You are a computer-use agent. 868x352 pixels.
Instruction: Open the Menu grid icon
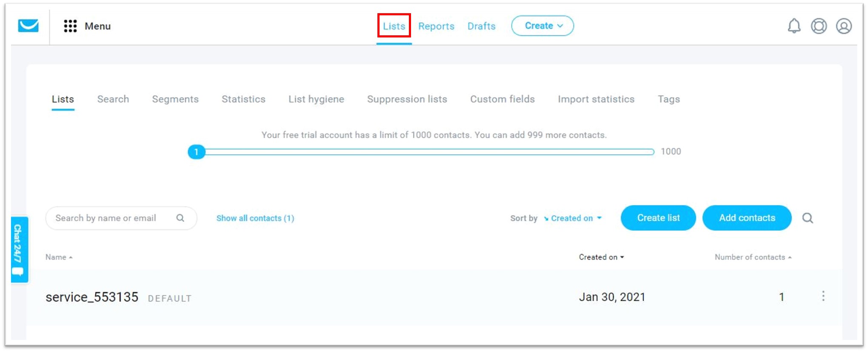pos(70,26)
